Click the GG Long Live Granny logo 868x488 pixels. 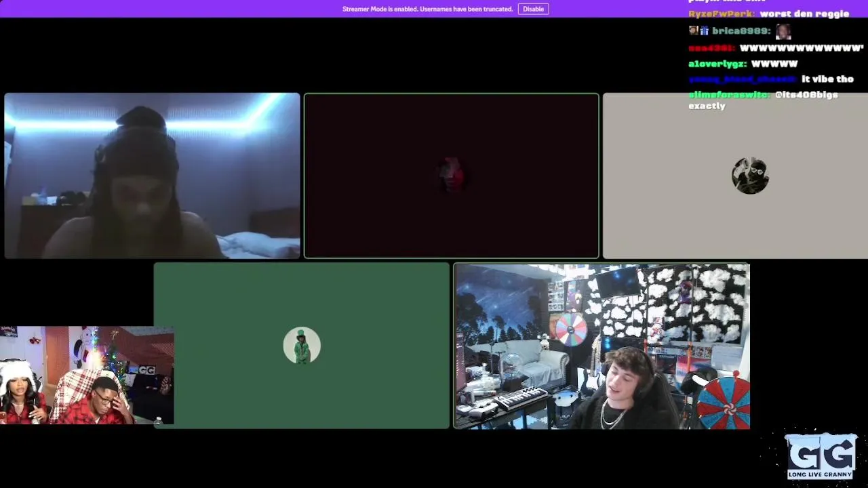pos(821,456)
